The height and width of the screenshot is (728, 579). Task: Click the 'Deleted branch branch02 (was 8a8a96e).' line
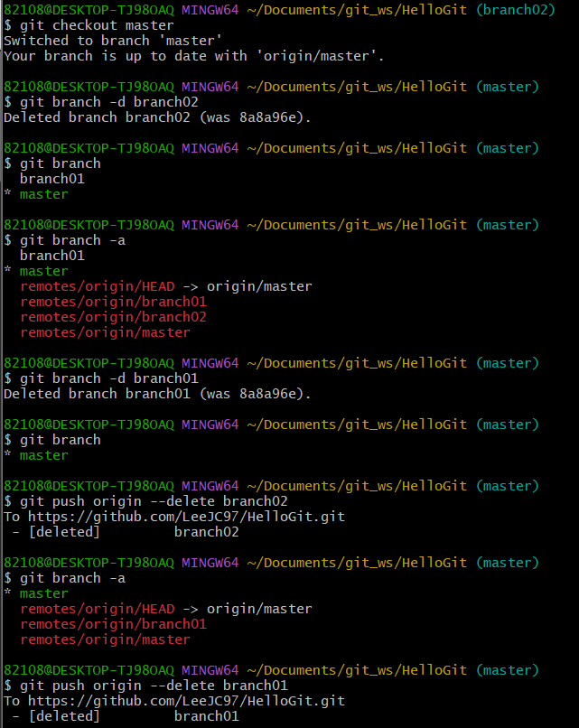[x=157, y=117]
